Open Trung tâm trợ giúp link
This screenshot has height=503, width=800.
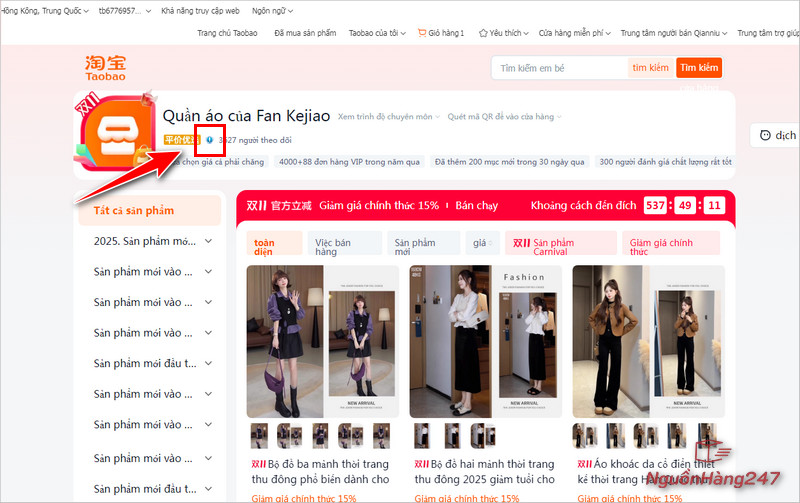(x=768, y=33)
